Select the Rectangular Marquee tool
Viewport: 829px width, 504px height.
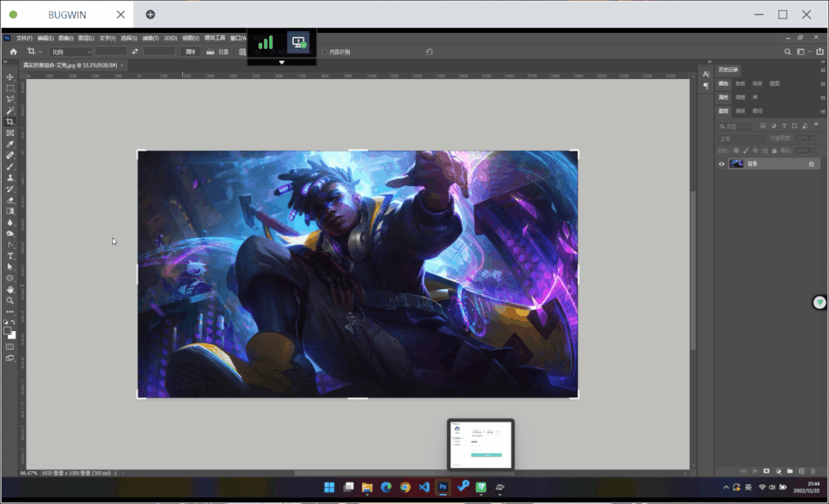coord(10,88)
